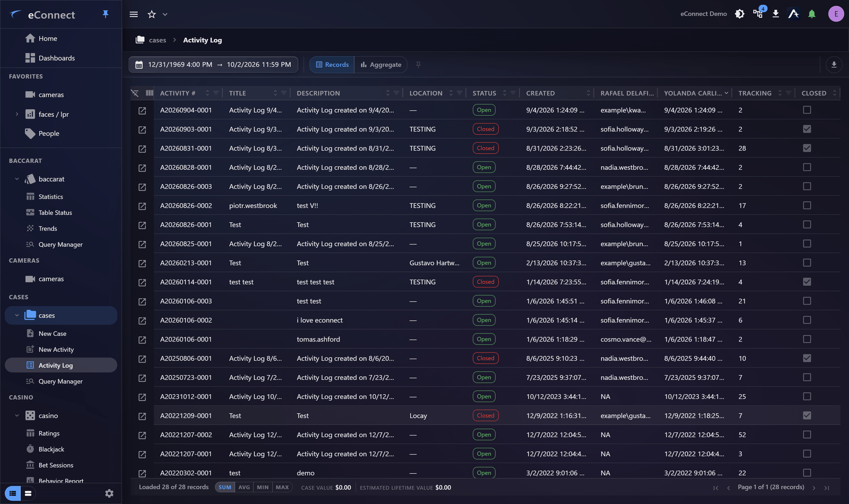849x504 pixels.
Task: Toggle closed checkbox for A20221209-0001
Action: pos(807,415)
